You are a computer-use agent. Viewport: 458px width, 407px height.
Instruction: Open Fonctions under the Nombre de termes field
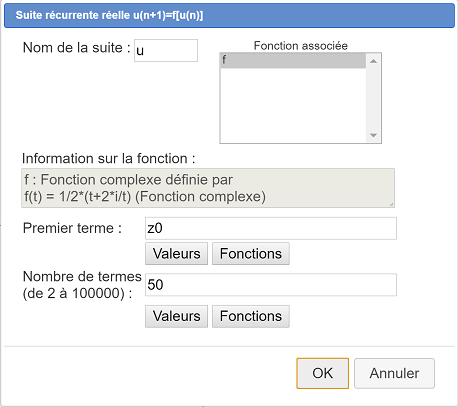251,316
